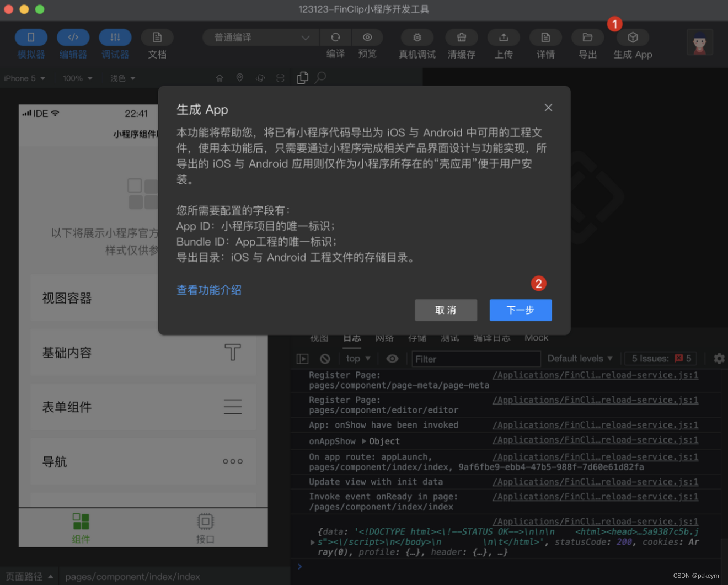Click the 上传 upload icon

click(x=504, y=37)
